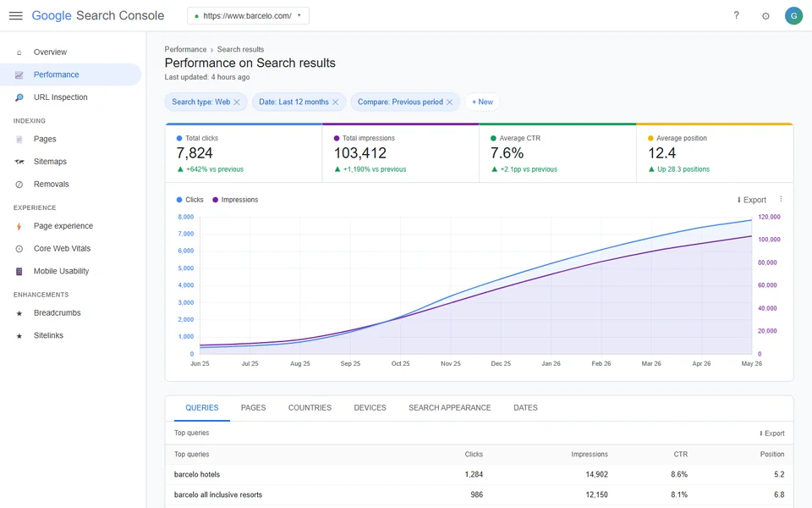Screen dimensions: 812x508
Task: Sort the table by Position column
Action: click(x=772, y=454)
